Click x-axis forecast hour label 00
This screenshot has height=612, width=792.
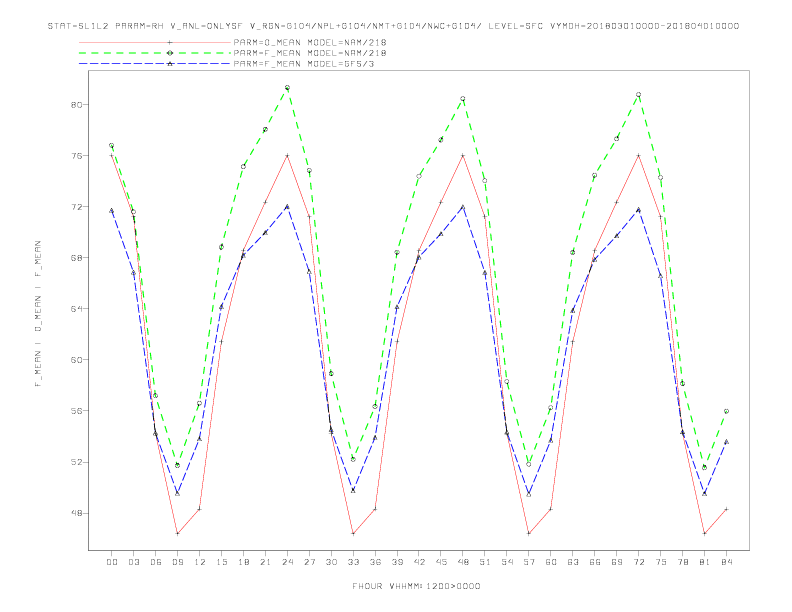coord(112,562)
